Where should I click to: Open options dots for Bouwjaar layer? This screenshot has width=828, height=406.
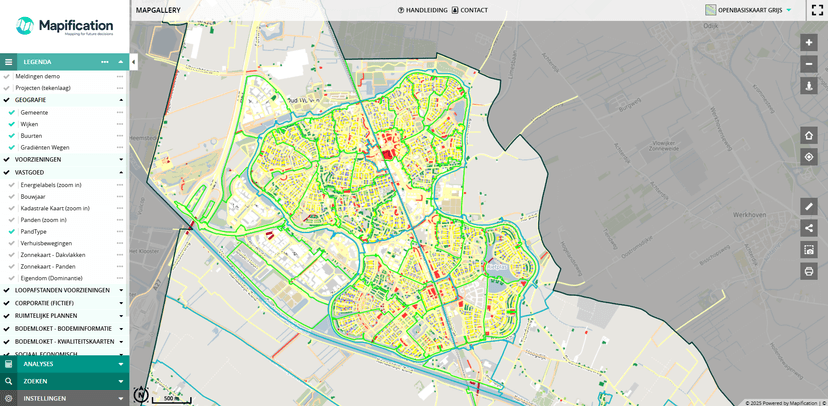tap(120, 196)
